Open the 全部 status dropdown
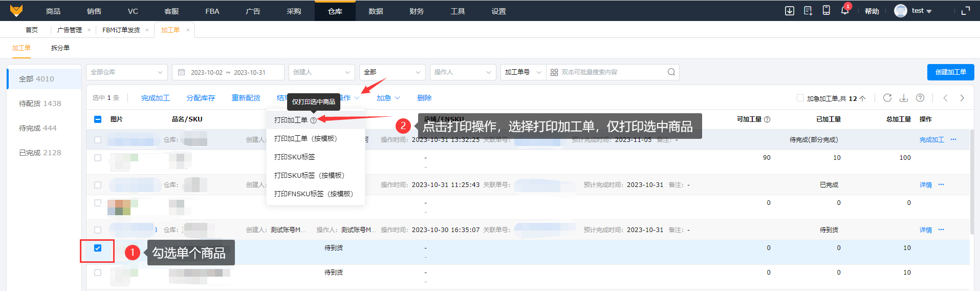Screen dimensions: 980x291 coord(393,72)
